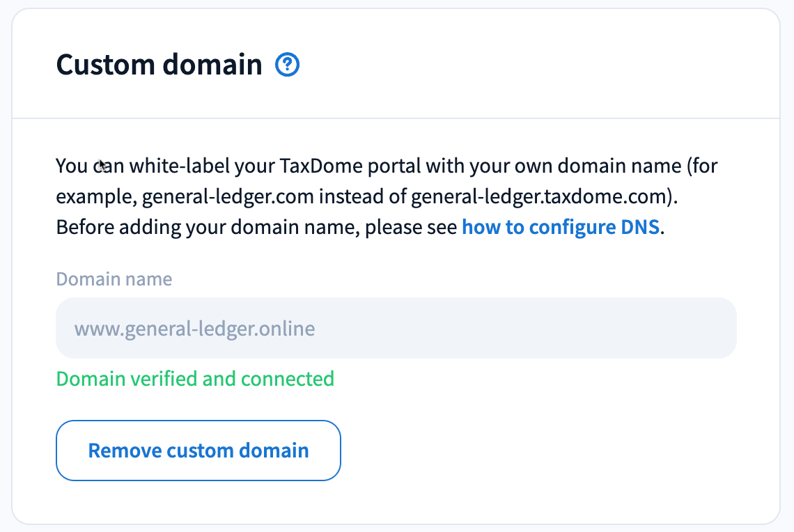Focus the Domain name input field

396,328
